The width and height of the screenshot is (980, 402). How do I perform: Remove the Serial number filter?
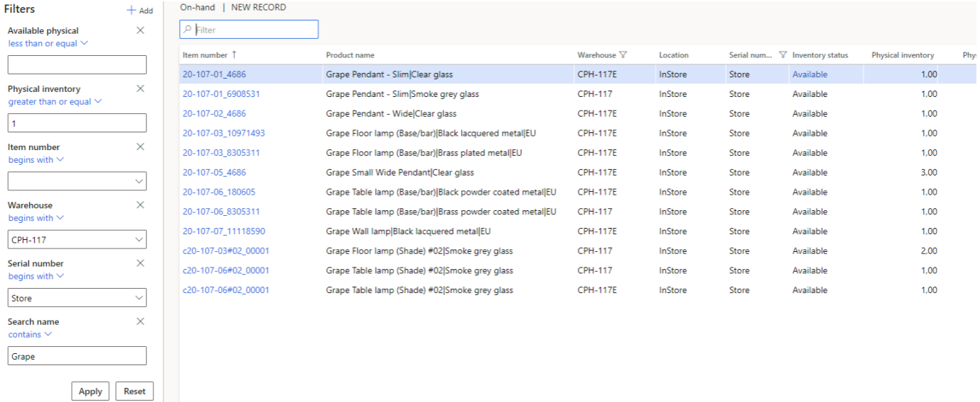[x=140, y=263]
